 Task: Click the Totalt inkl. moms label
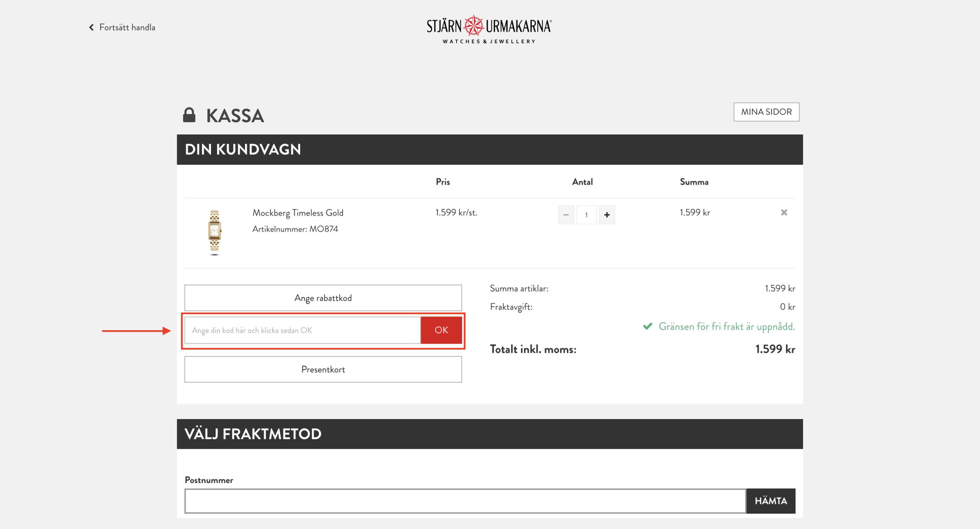point(533,349)
